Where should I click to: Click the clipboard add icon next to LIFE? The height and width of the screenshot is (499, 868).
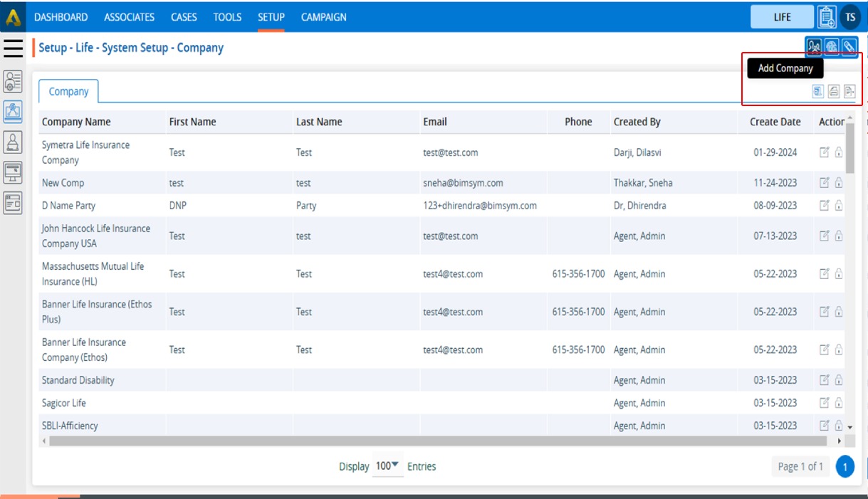coord(827,17)
